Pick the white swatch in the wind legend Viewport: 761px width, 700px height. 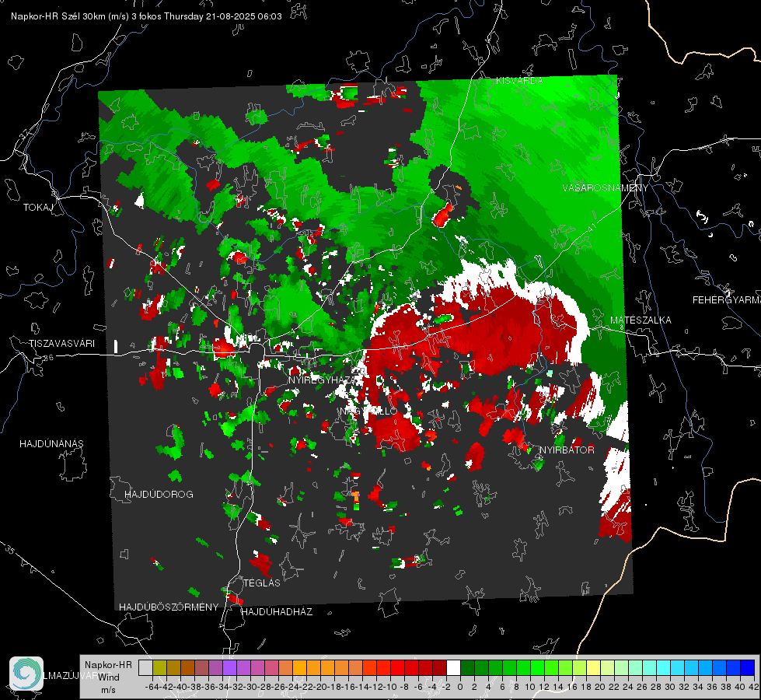[453, 667]
